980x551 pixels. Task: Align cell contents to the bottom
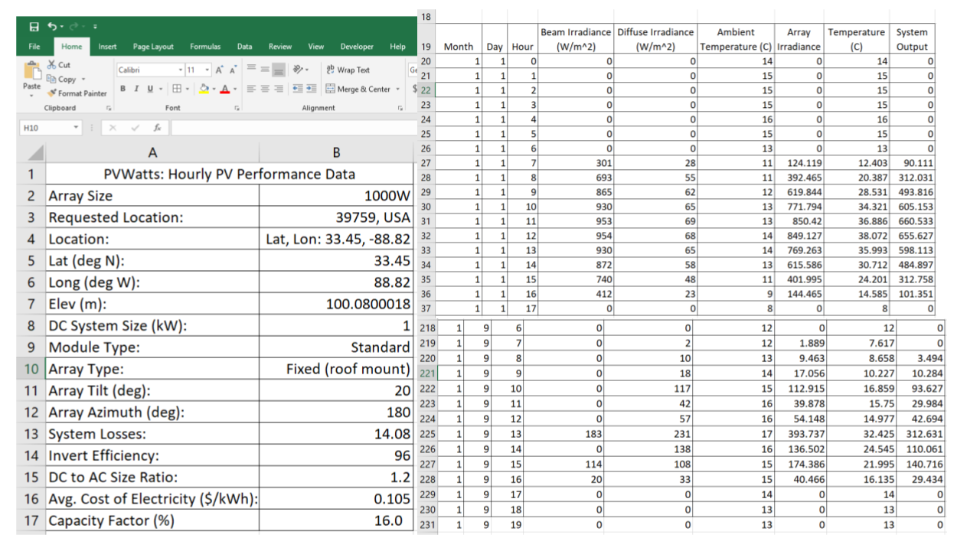point(279,70)
